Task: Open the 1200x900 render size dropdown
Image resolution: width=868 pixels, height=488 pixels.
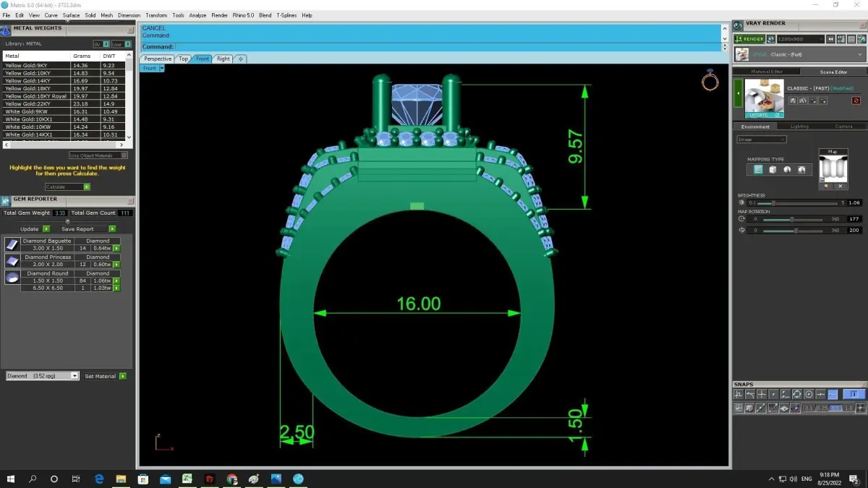Action: click(x=800, y=39)
